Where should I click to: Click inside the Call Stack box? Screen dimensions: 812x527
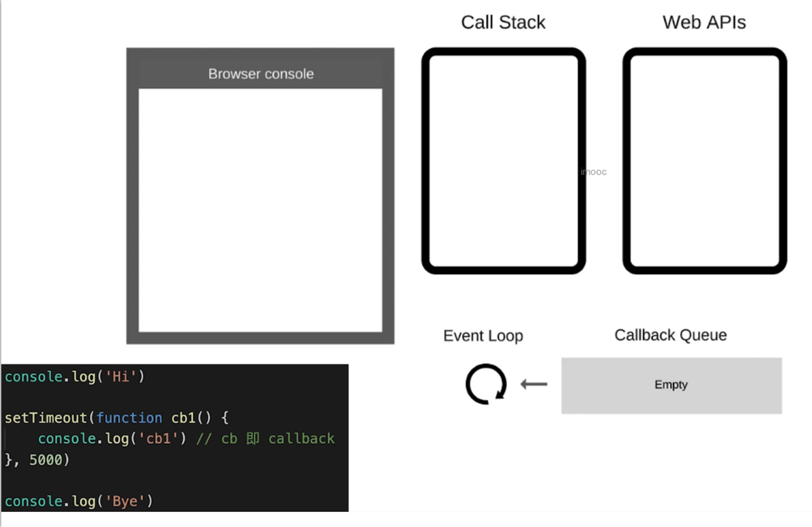pos(504,161)
